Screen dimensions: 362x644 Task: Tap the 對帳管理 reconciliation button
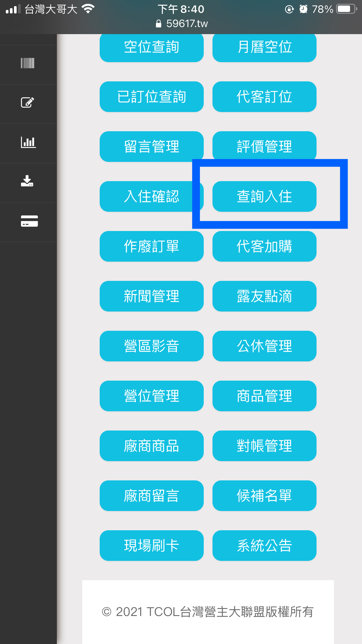click(x=264, y=446)
